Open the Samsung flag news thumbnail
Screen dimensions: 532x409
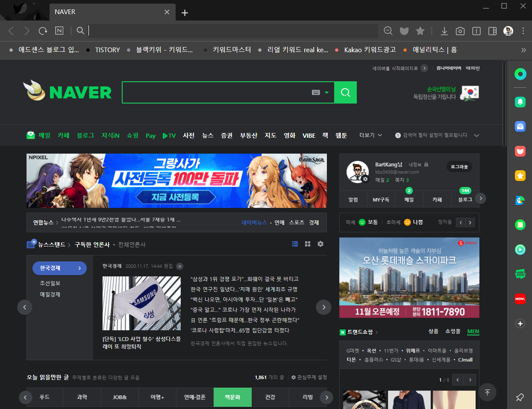pyautogui.click(x=141, y=303)
